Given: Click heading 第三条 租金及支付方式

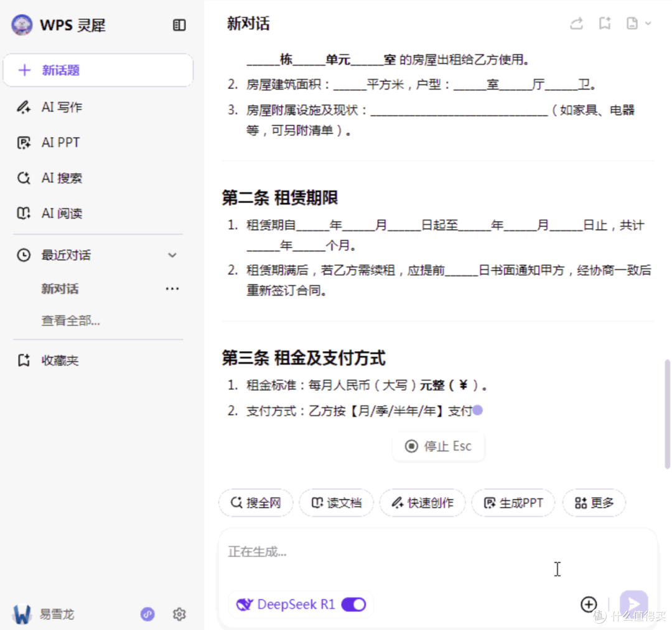Looking at the screenshot, I should (x=304, y=358).
